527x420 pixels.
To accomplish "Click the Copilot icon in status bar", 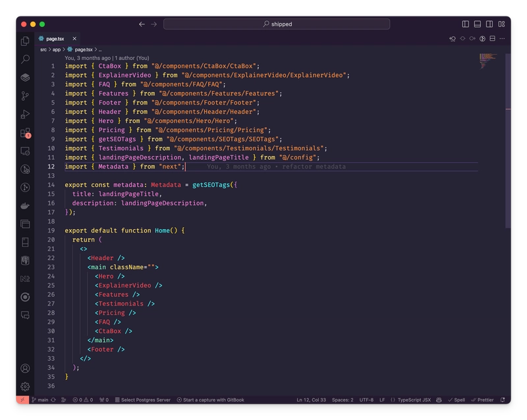I will click(x=439, y=400).
